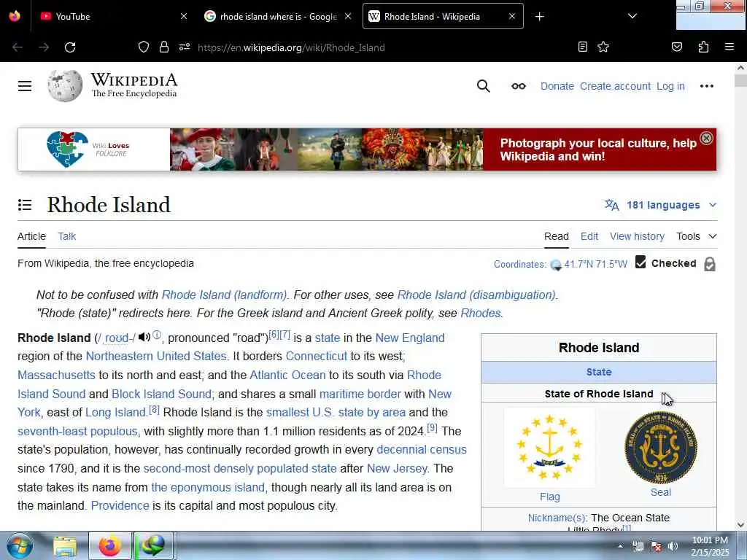Open the coordinates 41.7°N 71.5°W link
This screenshot has height=560, width=747.
click(595, 264)
